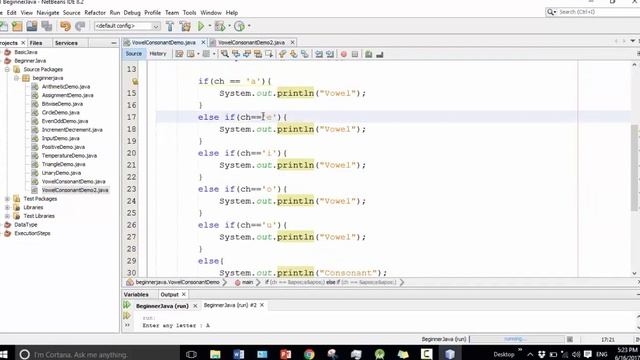The image size is (640, 360).
Task: Open PowerPoint from the Windows taskbar
Action: click(286, 354)
